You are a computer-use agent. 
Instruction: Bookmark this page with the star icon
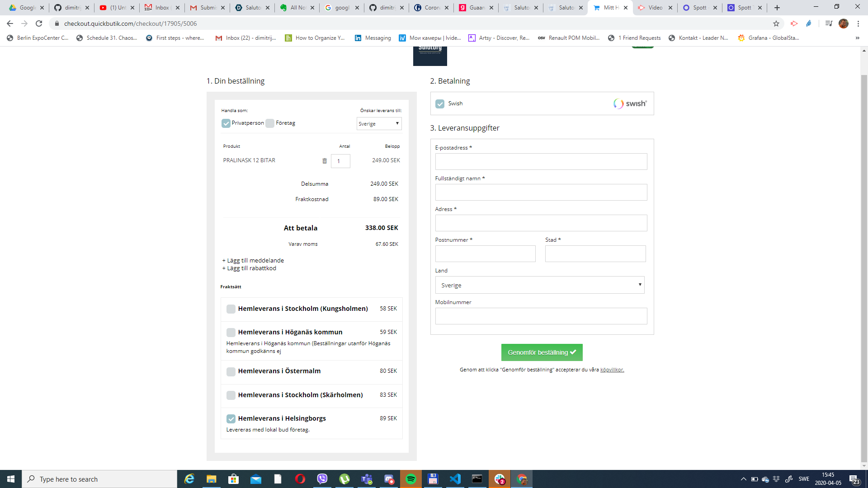pos(776,23)
